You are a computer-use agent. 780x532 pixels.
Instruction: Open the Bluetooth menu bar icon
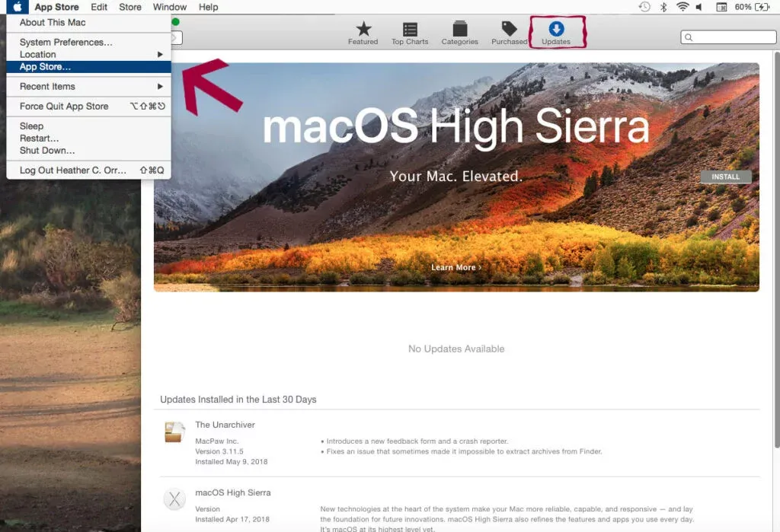click(x=663, y=7)
